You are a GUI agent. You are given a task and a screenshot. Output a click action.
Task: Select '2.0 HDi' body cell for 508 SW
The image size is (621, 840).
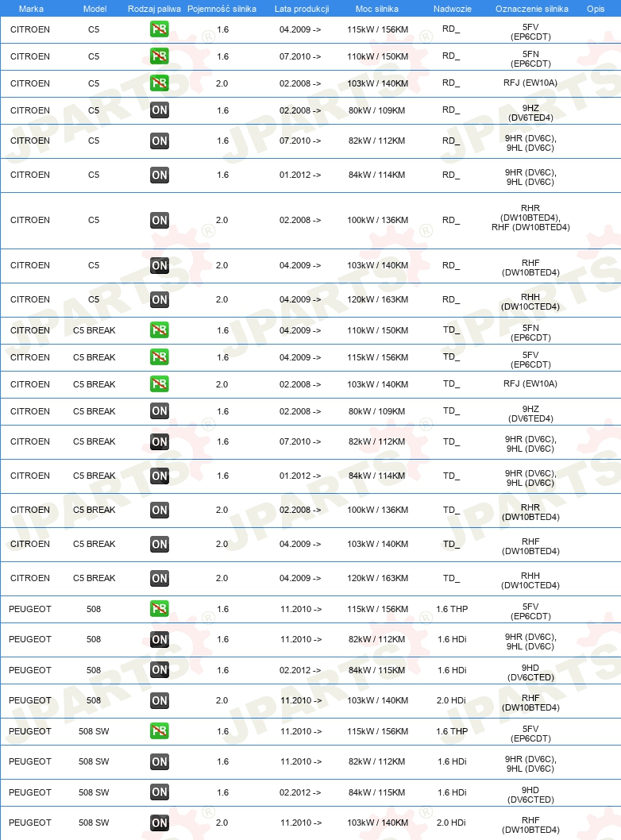(x=451, y=823)
